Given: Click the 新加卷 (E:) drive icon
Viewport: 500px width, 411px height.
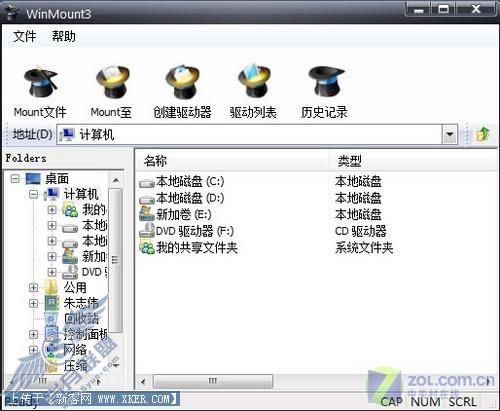Looking at the screenshot, I should coord(146,214).
